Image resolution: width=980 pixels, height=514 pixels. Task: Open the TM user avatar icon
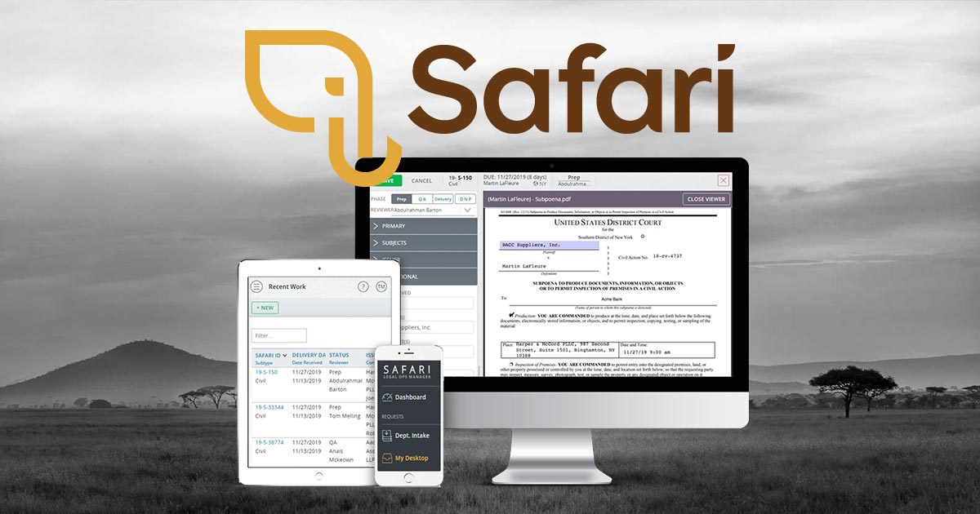(382, 286)
